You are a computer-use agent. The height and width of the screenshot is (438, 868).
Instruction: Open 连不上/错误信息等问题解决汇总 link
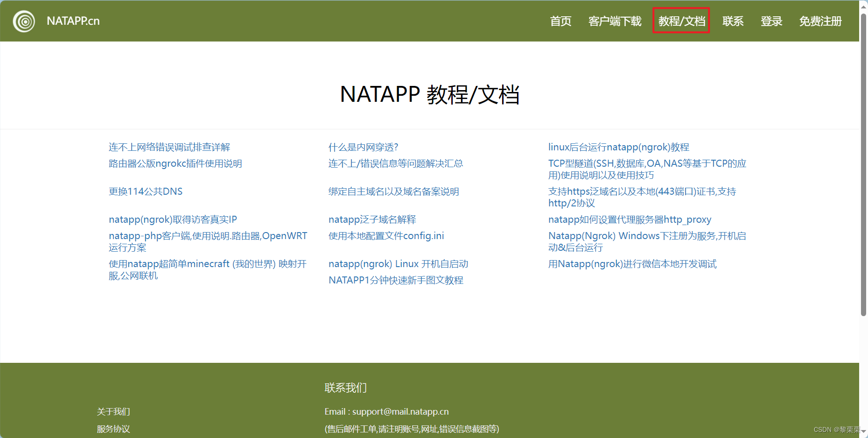click(396, 163)
